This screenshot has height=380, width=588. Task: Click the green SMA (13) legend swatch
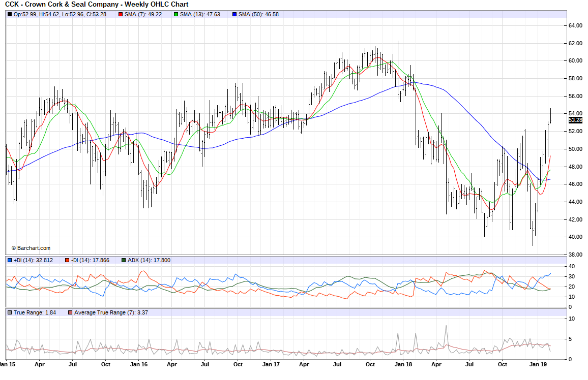pos(176,15)
